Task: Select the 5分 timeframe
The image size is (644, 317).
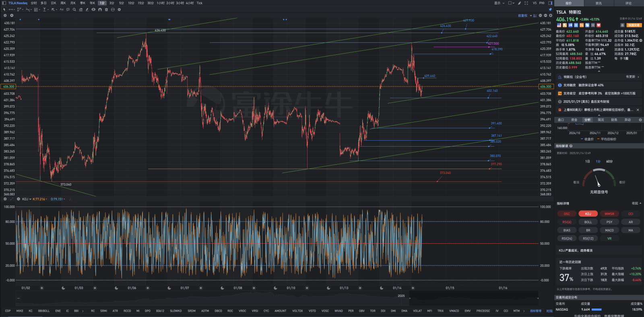Action: (121, 3)
